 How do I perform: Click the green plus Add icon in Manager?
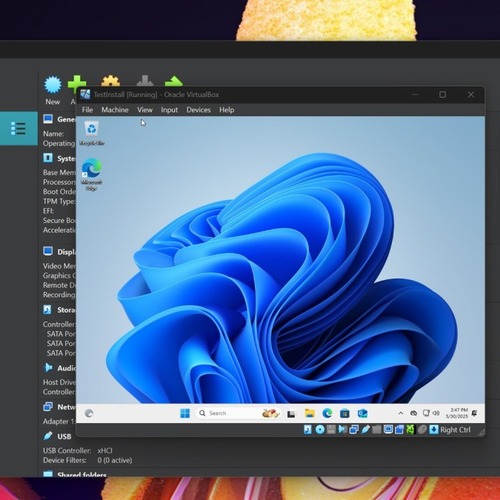pyautogui.click(x=77, y=82)
